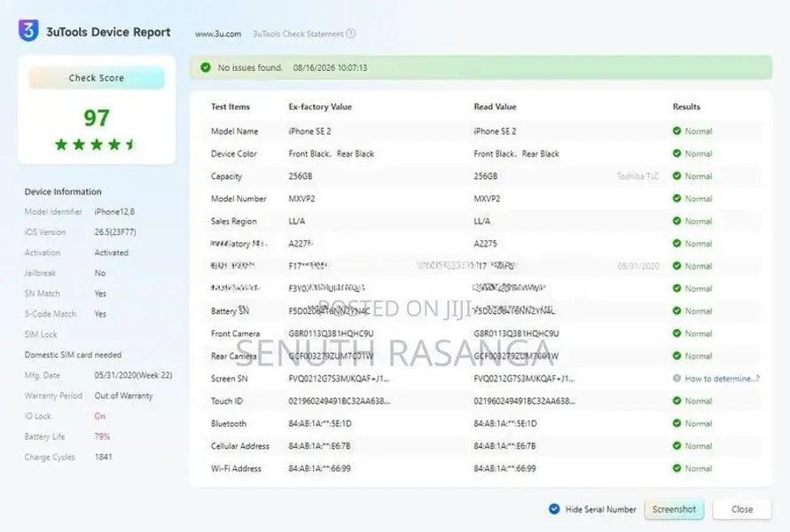Image resolution: width=790 pixels, height=532 pixels.
Task: Click the Read Value A2275 cell
Action: 485,243
